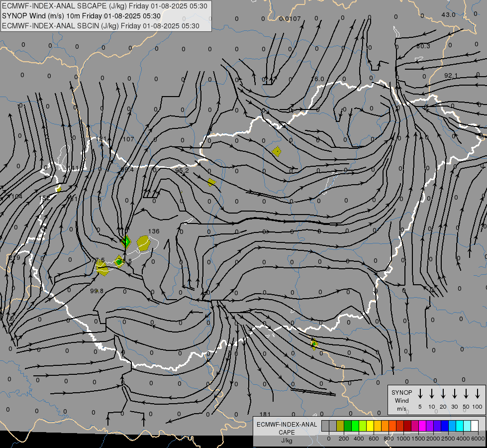
Task: Click the 600 tick label on color scale
Action: tap(374, 439)
